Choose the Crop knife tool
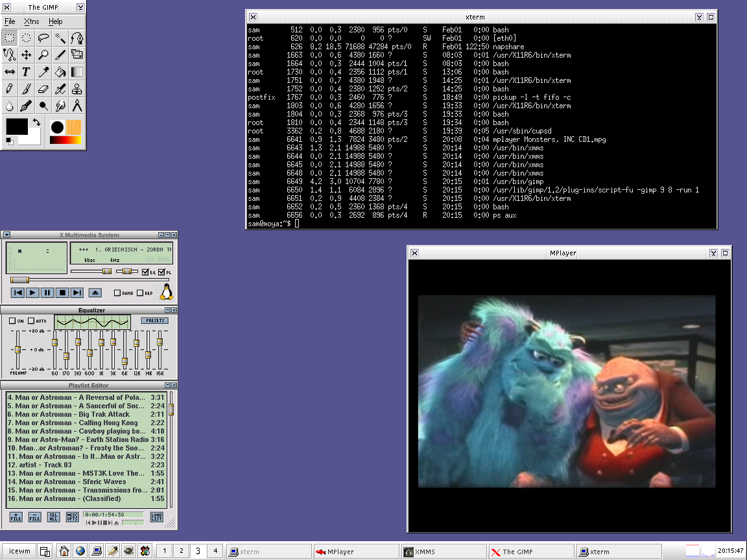The height and width of the screenshot is (560, 747). (60, 54)
